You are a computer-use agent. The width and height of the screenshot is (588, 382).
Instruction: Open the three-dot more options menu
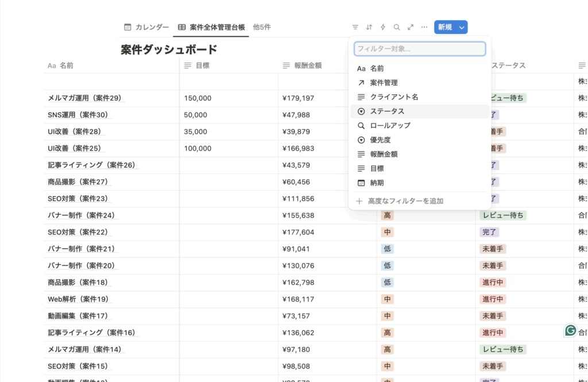point(424,27)
